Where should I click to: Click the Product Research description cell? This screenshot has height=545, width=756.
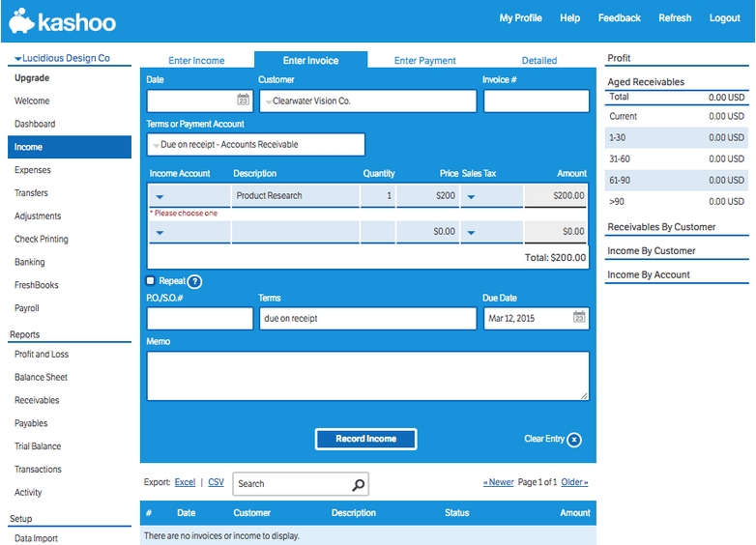(296, 196)
